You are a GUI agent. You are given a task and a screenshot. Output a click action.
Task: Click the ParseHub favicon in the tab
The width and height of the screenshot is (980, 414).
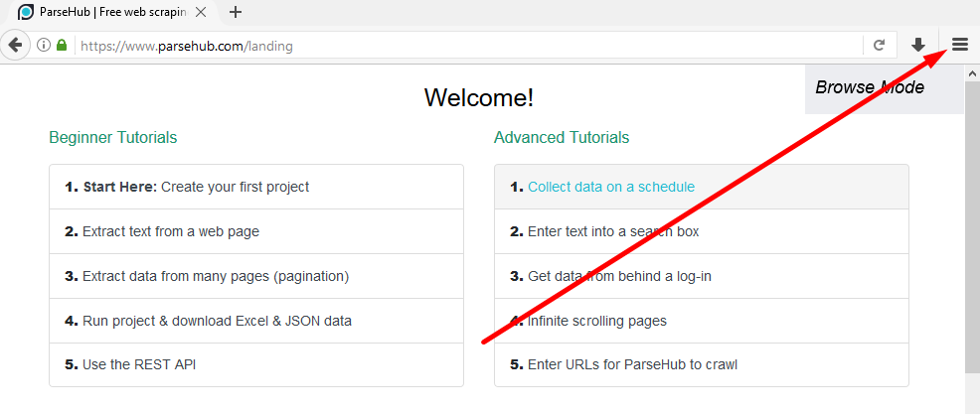(26, 12)
